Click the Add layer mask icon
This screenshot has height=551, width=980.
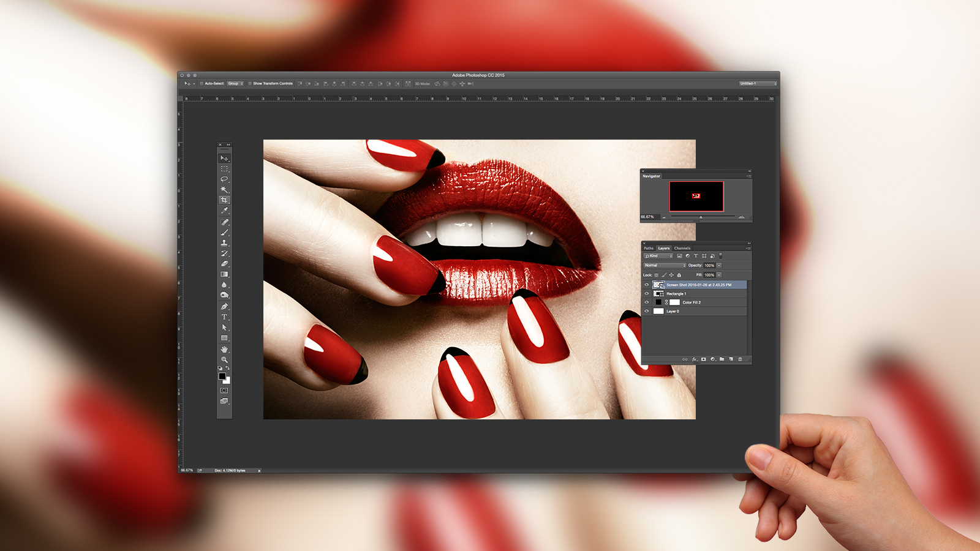click(x=704, y=359)
